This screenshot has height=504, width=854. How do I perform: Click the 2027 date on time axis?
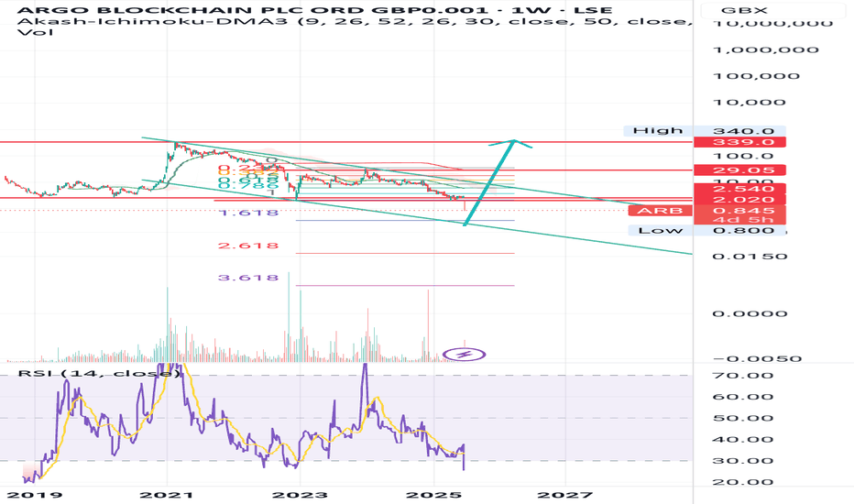point(564,495)
